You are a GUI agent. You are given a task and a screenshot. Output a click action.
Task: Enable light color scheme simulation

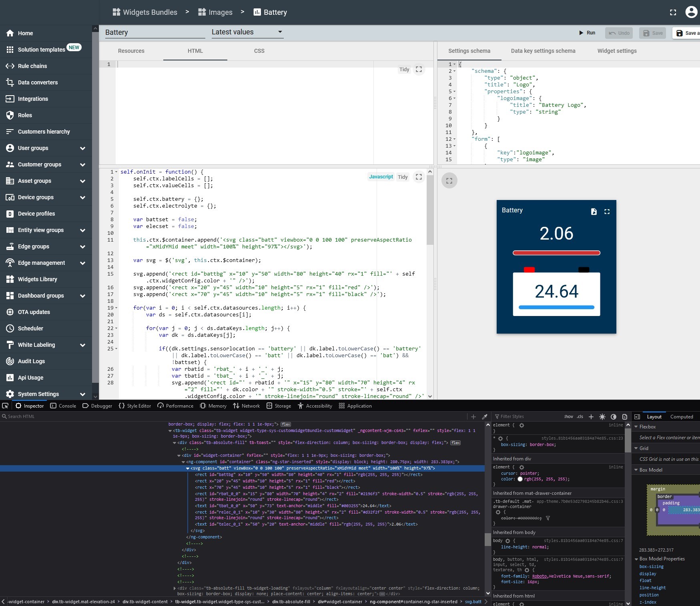[602, 416]
